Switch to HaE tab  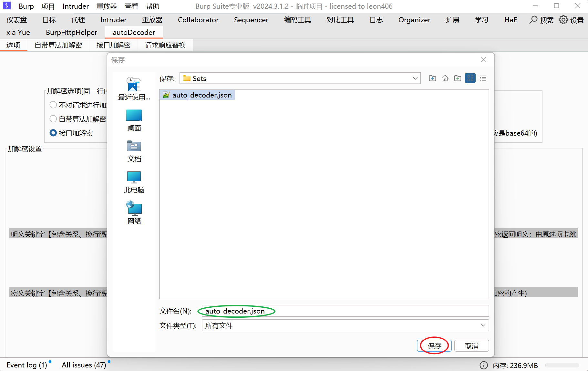(x=511, y=20)
